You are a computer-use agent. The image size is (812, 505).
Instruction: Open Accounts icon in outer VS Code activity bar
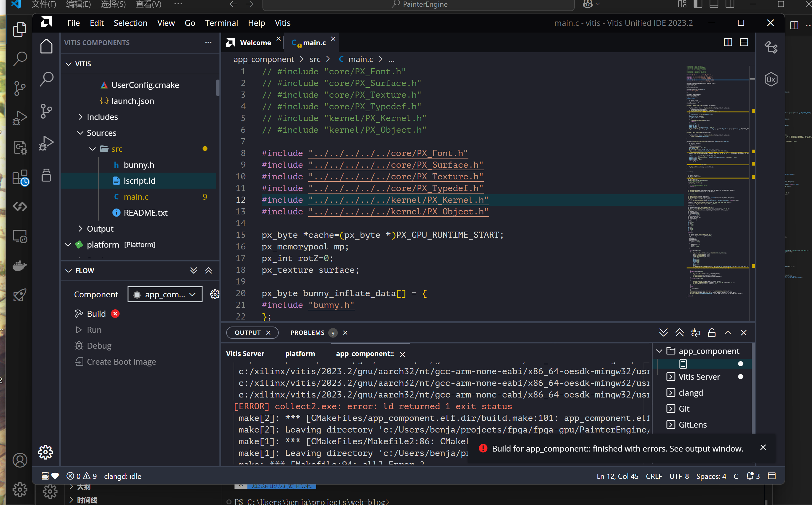pos(20,460)
